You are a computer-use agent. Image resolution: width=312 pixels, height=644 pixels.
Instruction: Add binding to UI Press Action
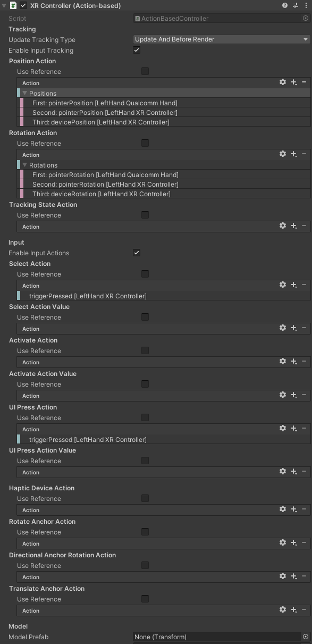(293, 429)
